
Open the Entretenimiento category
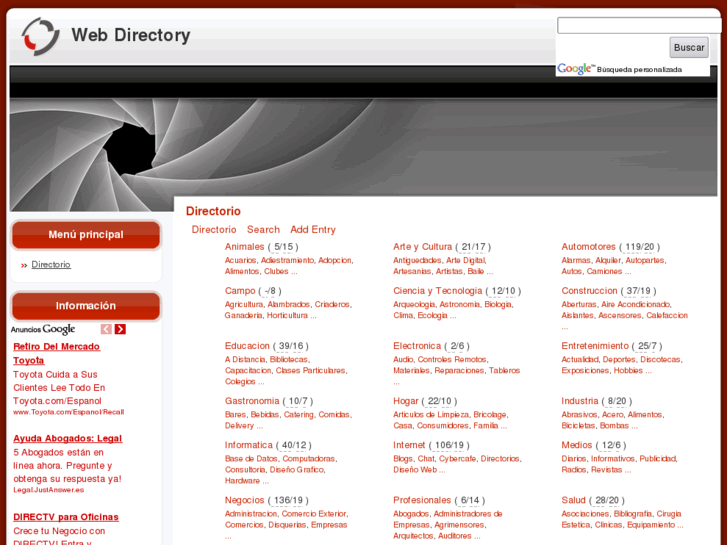(x=595, y=346)
